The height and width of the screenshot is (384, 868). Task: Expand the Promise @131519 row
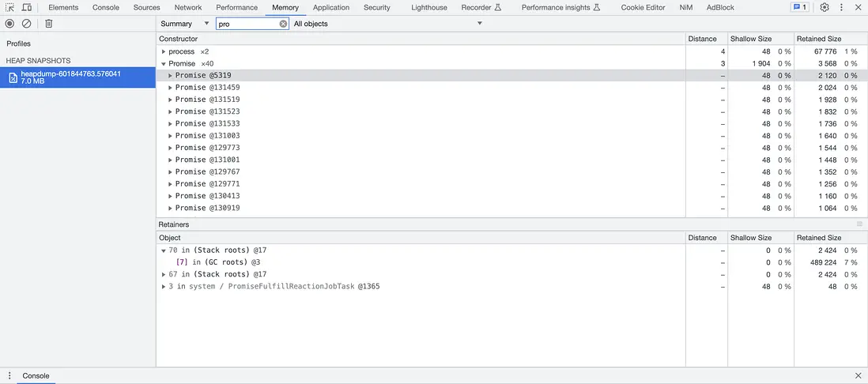coord(170,100)
